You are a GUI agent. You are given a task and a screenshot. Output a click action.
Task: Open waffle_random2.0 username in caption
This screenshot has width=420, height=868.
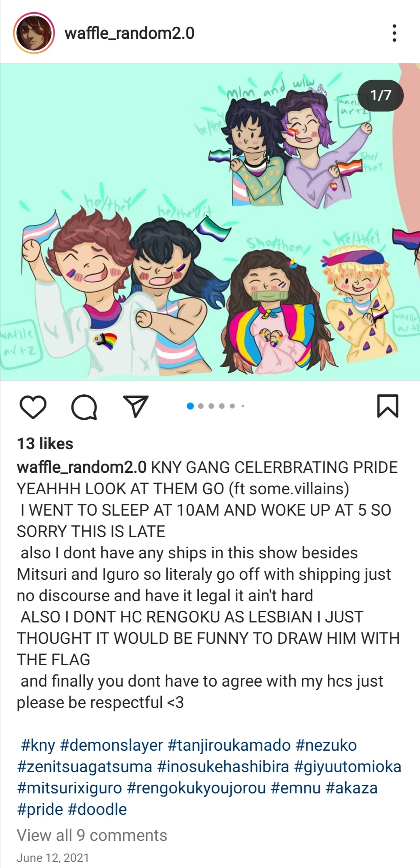tap(82, 467)
